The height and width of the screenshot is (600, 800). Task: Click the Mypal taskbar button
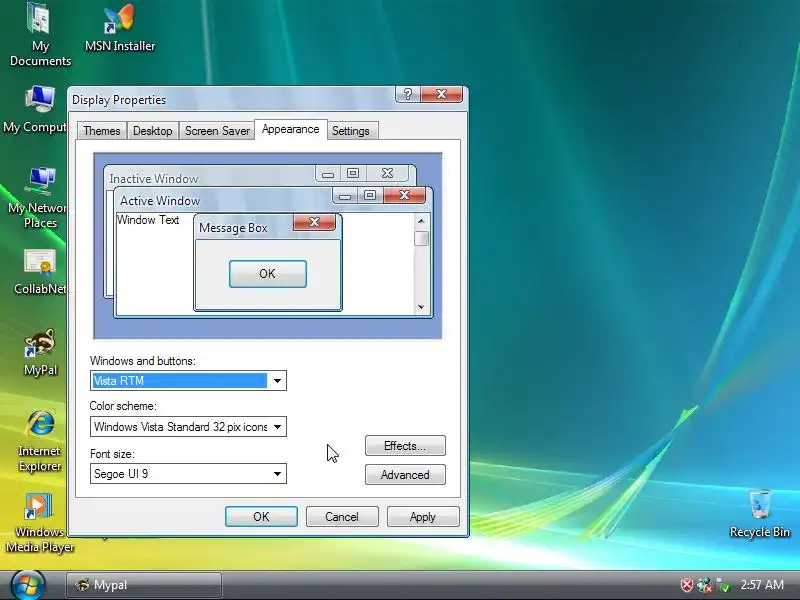(144, 585)
